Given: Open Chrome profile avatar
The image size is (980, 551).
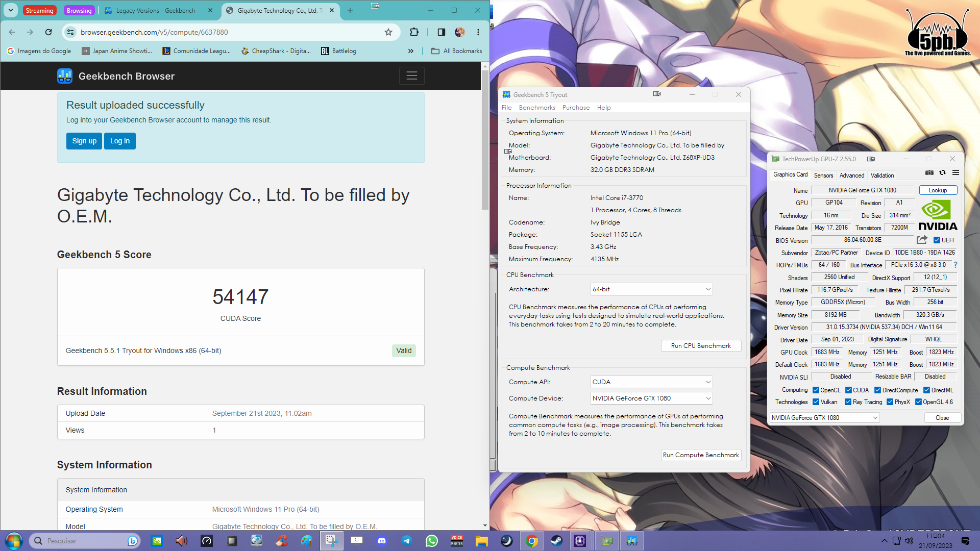Looking at the screenshot, I should pos(460,32).
